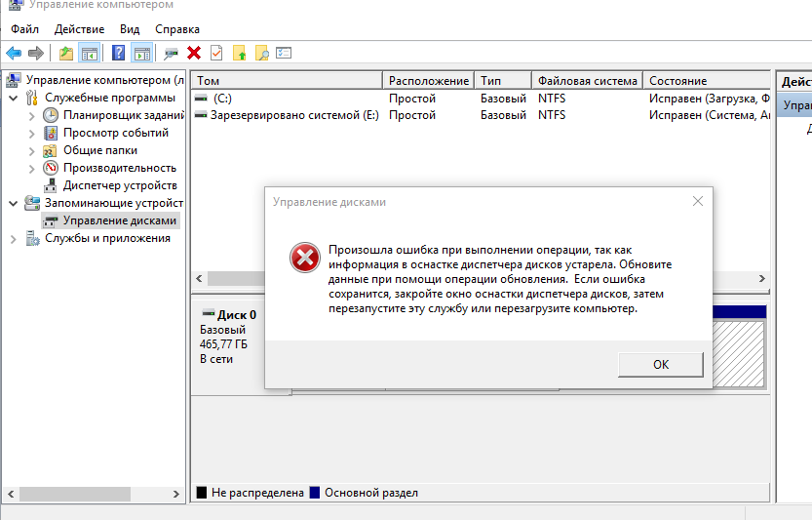
Task: Sort by the Тип column header
Action: tap(503, 81)
